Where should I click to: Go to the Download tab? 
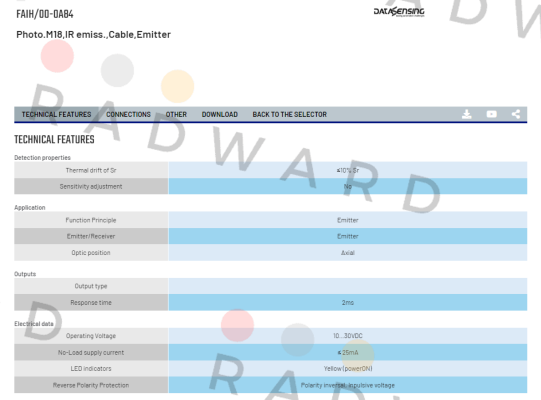[x=219, y=114]
